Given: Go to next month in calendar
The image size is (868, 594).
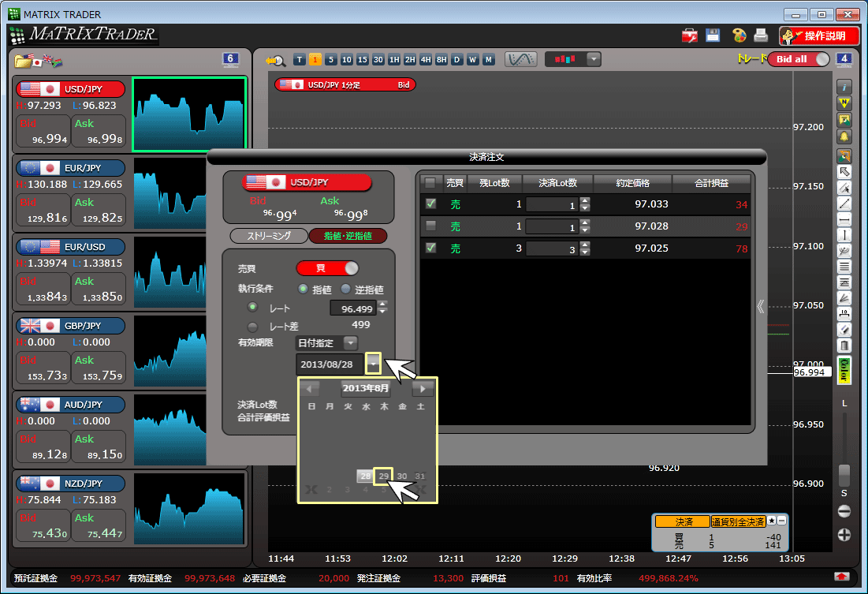Looking at the screenshot, I should pyautogui.click(x=423, y=388).
